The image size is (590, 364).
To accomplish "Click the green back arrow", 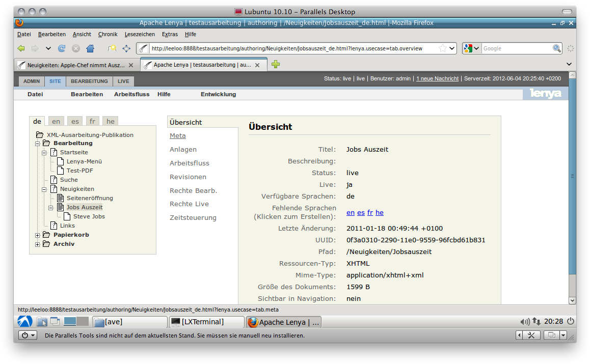I will click(21, 48).
